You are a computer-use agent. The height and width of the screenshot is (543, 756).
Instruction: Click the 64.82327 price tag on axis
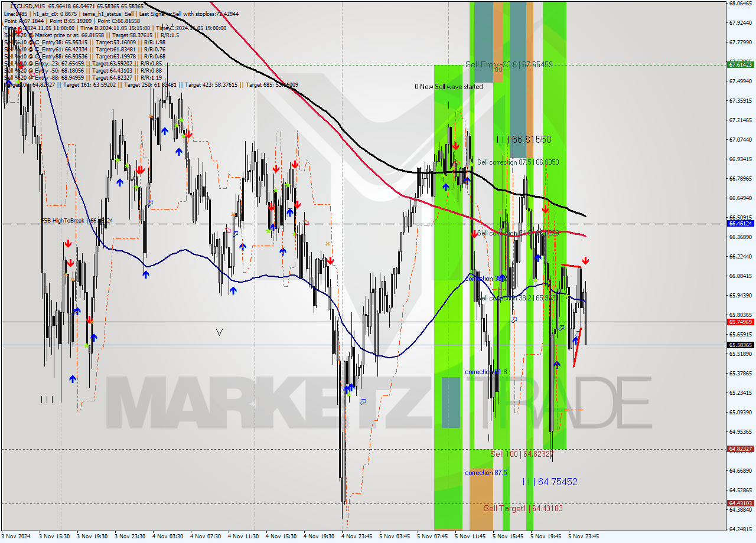tap(741, 449)
